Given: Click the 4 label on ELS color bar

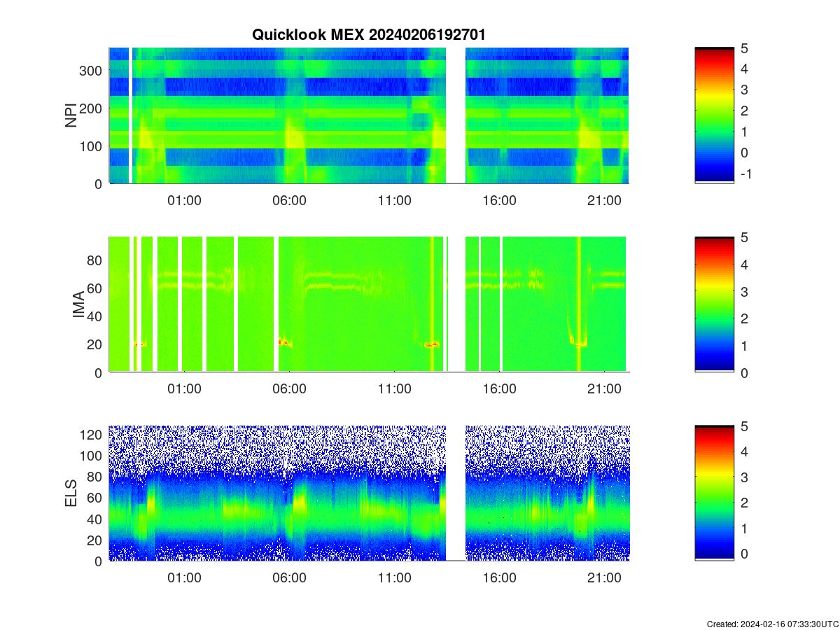Looking at the screenshot, I should point(745,451).
